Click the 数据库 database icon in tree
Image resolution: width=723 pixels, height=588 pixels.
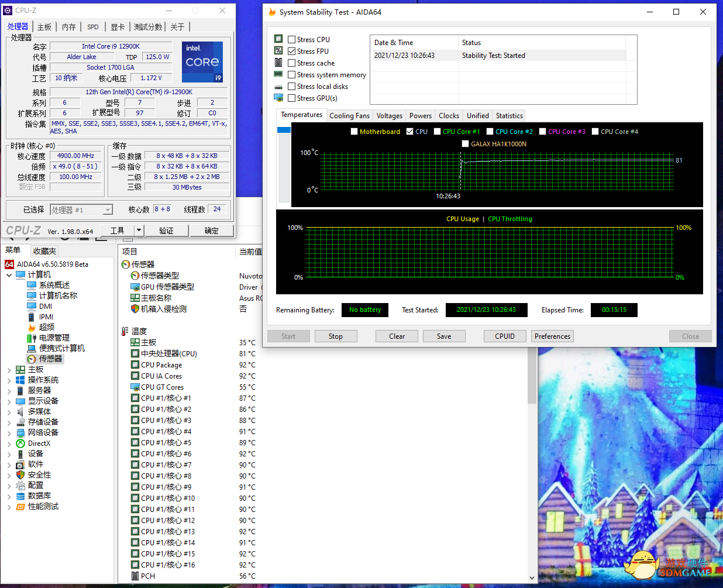pos(20,496)
